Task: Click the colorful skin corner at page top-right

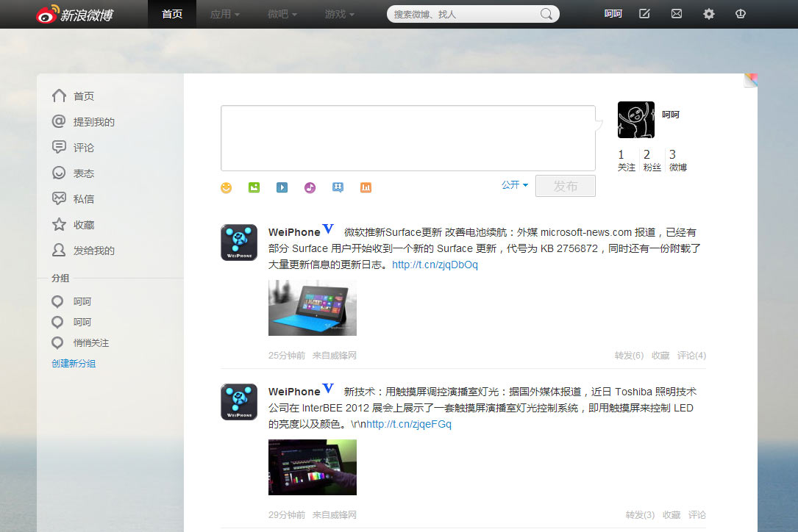Action: click(x=750, y=80)
